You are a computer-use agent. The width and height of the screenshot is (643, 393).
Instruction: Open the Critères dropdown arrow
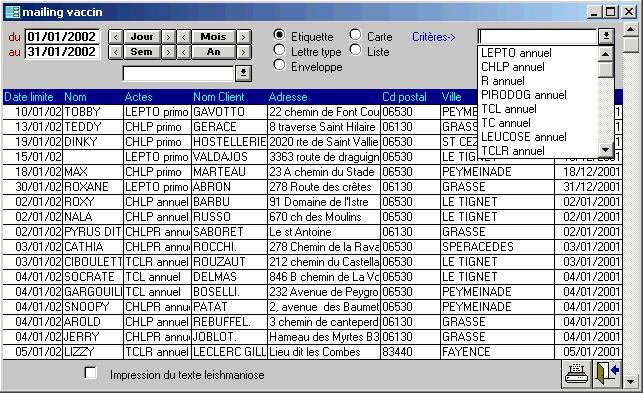(x=606, y=37)
